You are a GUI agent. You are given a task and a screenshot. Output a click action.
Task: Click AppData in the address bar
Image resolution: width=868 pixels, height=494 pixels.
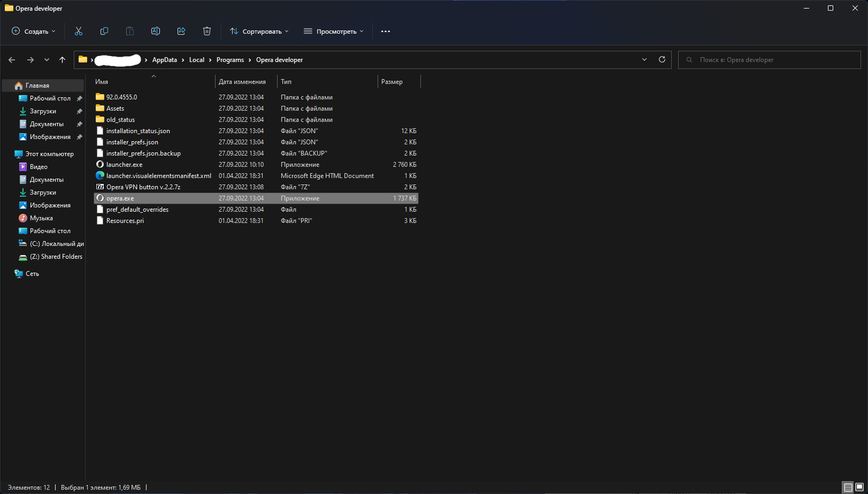[x=165, y=60]
